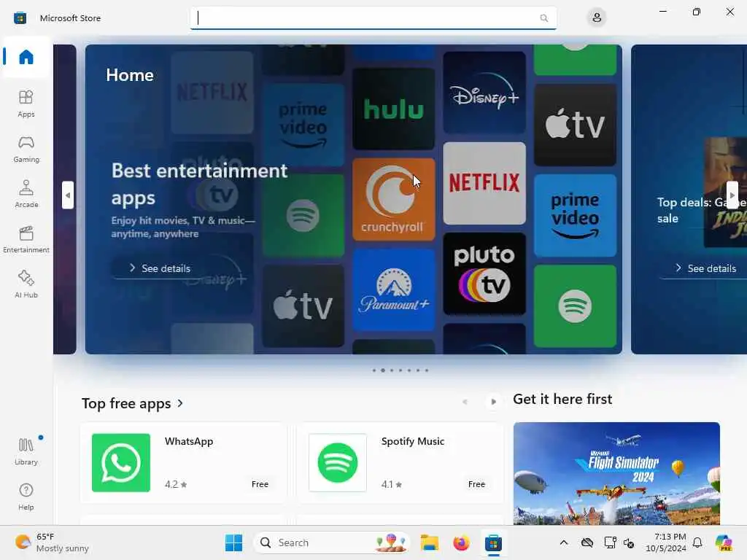Screen dimensions: 747x560
Task: Show previous banner with left arrow
Action: pos(68,195)
